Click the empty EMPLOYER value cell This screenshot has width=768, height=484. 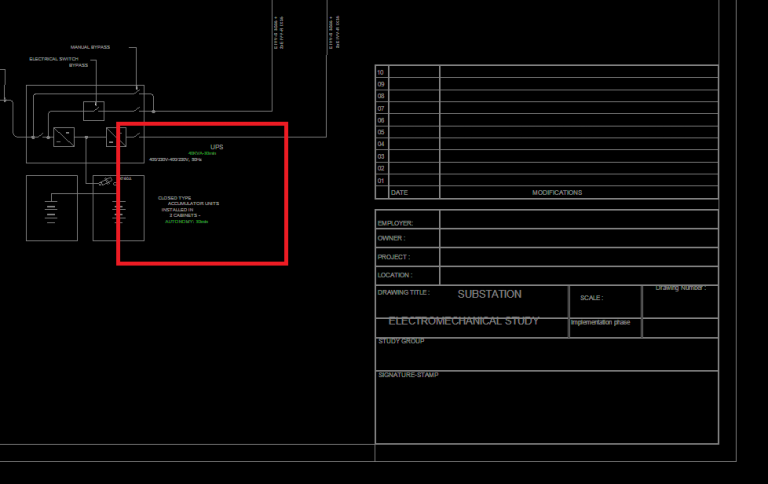point(578,220)
